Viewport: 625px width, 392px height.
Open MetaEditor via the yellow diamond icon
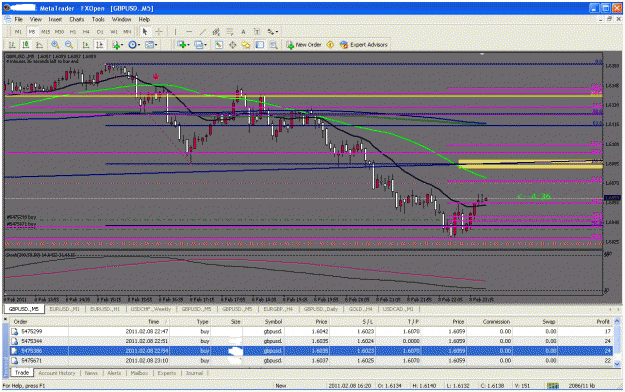330,45
